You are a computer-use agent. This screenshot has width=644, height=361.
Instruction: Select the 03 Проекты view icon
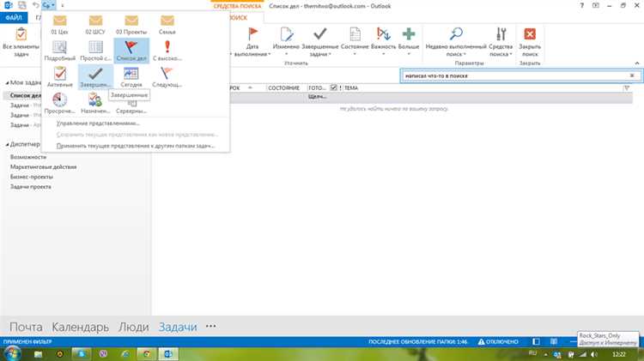click(131, 24)
